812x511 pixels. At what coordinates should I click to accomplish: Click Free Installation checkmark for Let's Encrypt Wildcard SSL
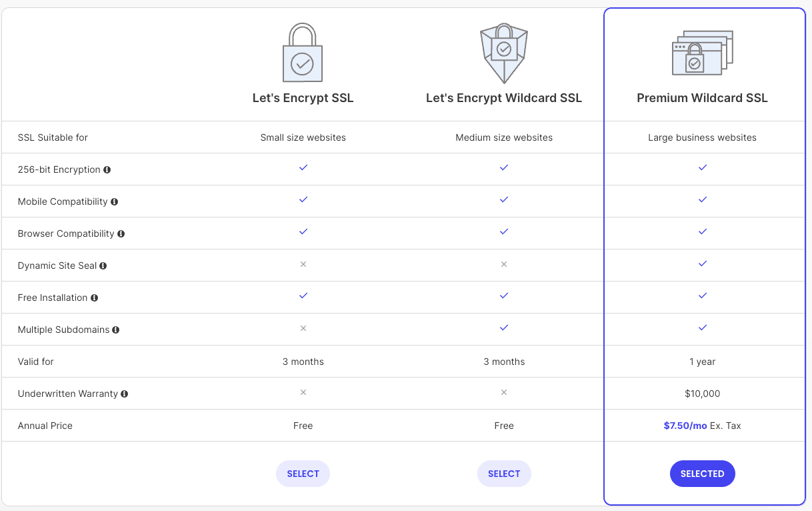tap(504, 296)
